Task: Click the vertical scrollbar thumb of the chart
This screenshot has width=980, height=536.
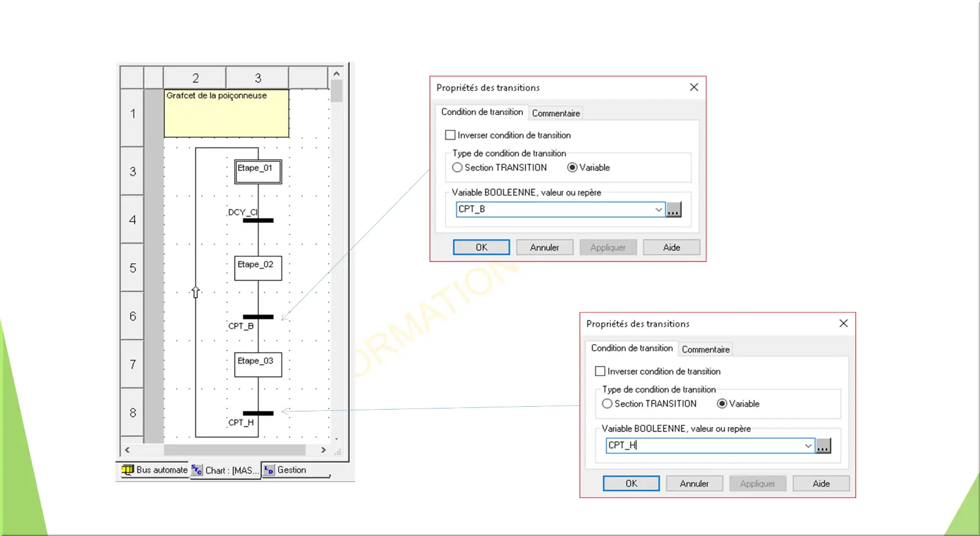Action: [x=337, y=91]
